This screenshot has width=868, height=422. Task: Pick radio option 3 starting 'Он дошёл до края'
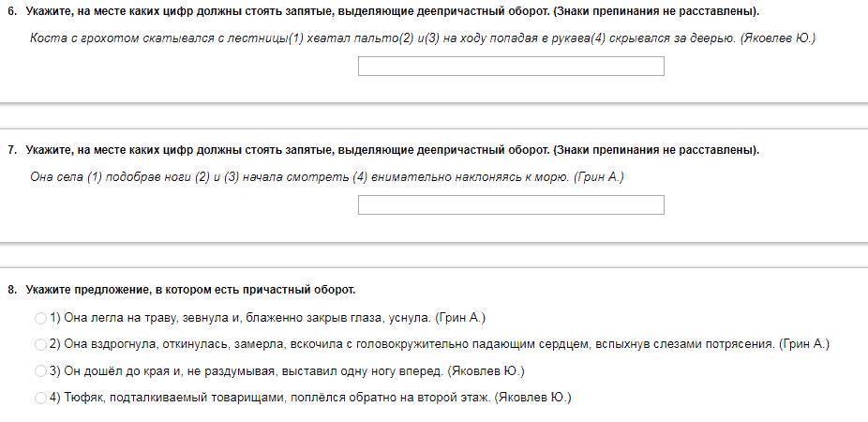40,371
